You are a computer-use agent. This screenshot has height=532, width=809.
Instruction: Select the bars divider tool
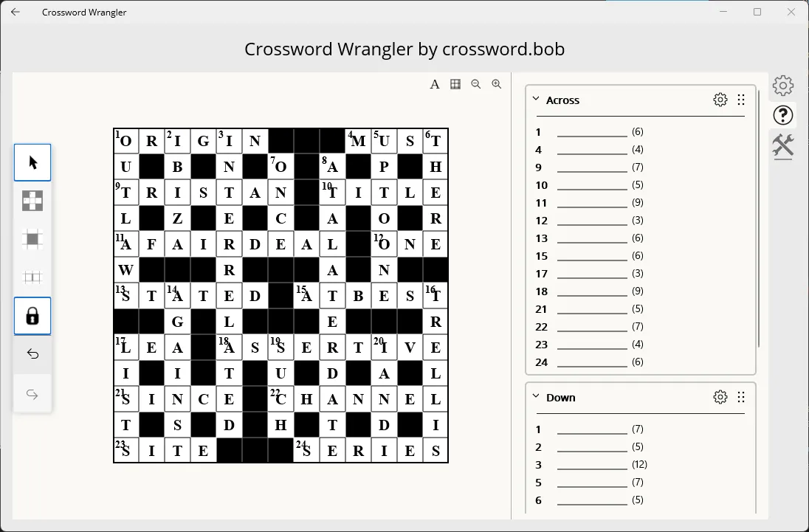32,277
